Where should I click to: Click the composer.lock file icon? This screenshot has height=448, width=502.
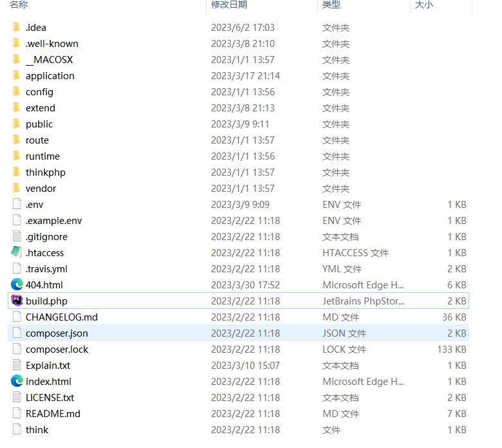tap(17, 349)
